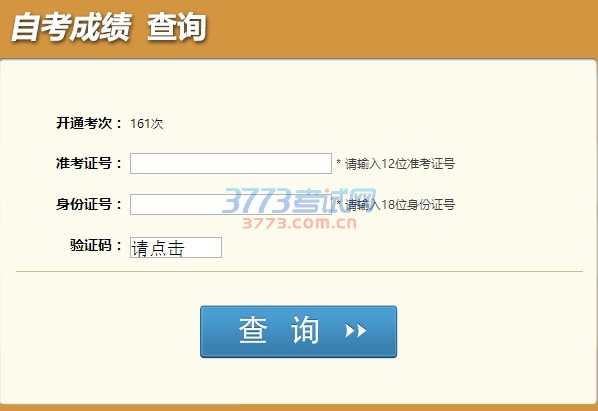Submit the form with the blue 查询 button
Viewport: 598px width, 411px height.
click(299, 332)
